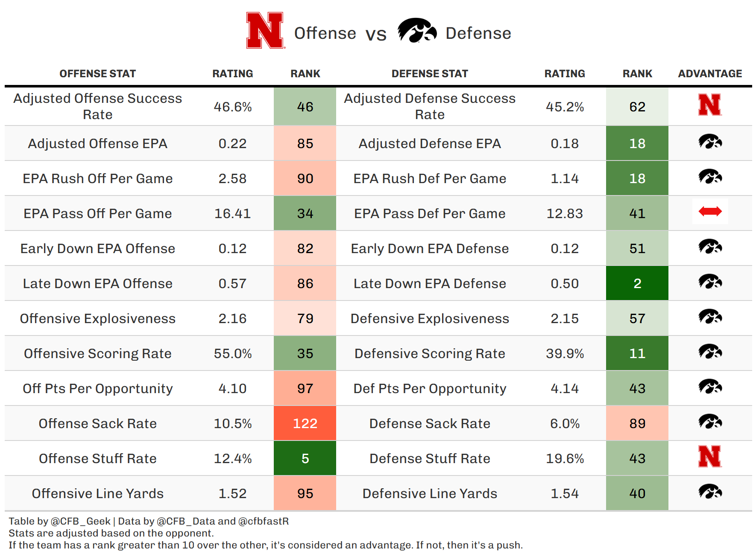The width and height of the screenshot is (756, 560).
Task: Click the Iowa Hawkeyes logo in the title
Action: point(416,30)
